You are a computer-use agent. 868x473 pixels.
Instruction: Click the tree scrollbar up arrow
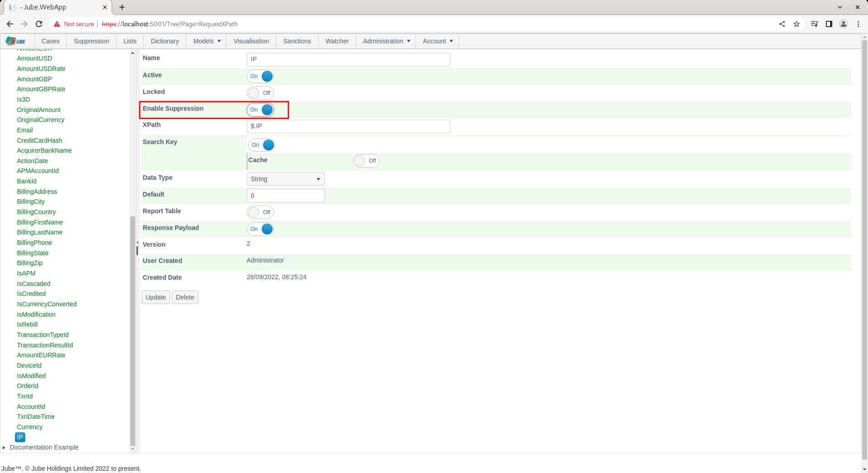coord(132,53)
